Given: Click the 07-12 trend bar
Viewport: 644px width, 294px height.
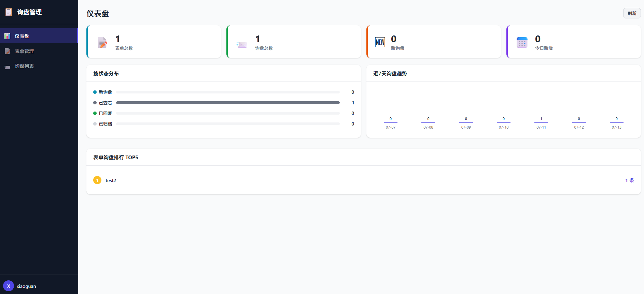Looking at the screenshot, I should (579, 123).
